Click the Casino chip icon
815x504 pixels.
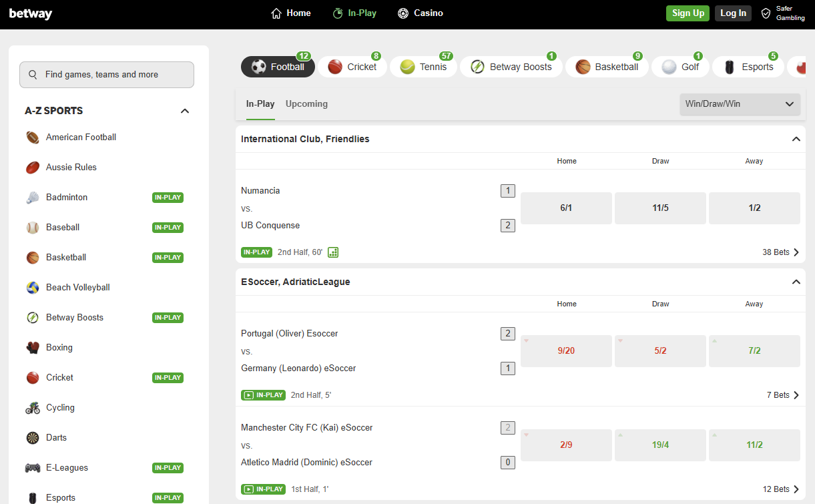[403, 13]
